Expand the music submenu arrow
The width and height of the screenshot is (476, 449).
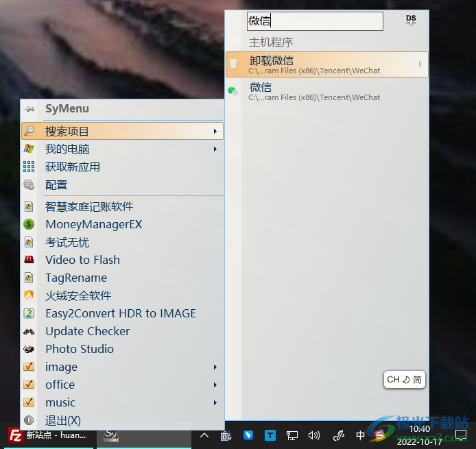(215, 402)
